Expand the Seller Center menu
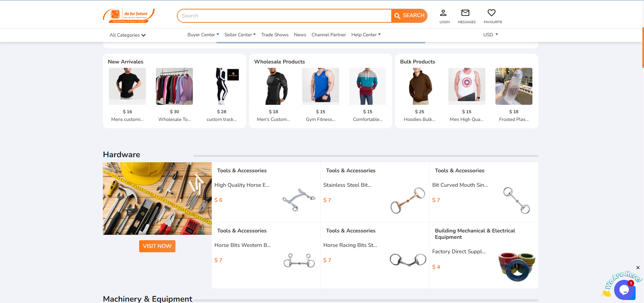This screenshot has width=644, height=303. point(240,35)
